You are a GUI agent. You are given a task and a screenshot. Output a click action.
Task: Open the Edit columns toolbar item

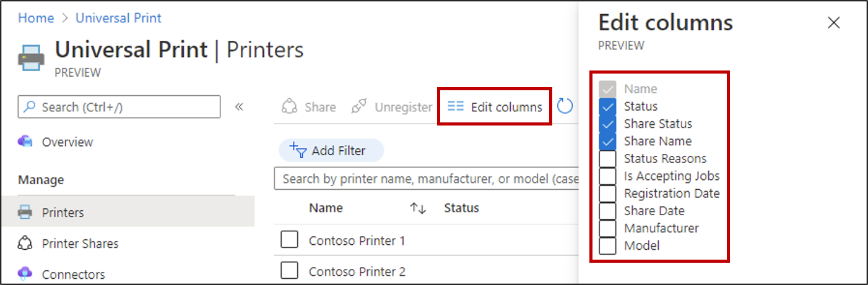coord(495,107)
